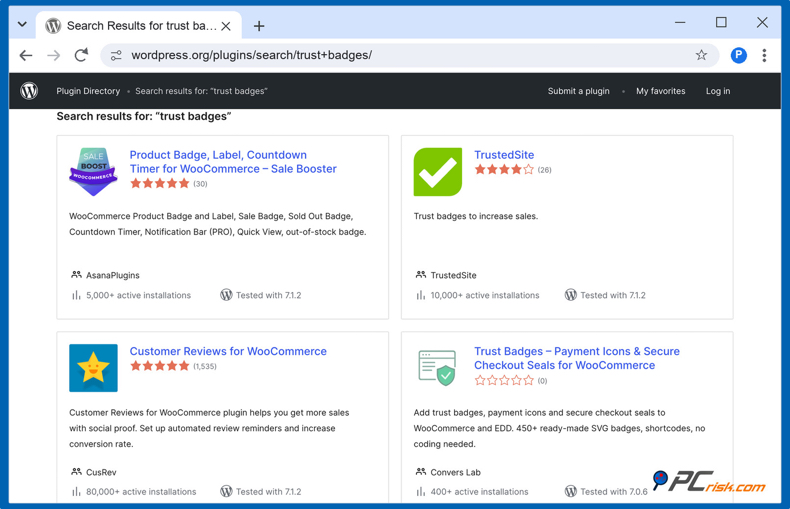The height and width of the screenshot is (509, 790).
Task: Select the Search Results for trust badges tab
Action: pos(139,26)
